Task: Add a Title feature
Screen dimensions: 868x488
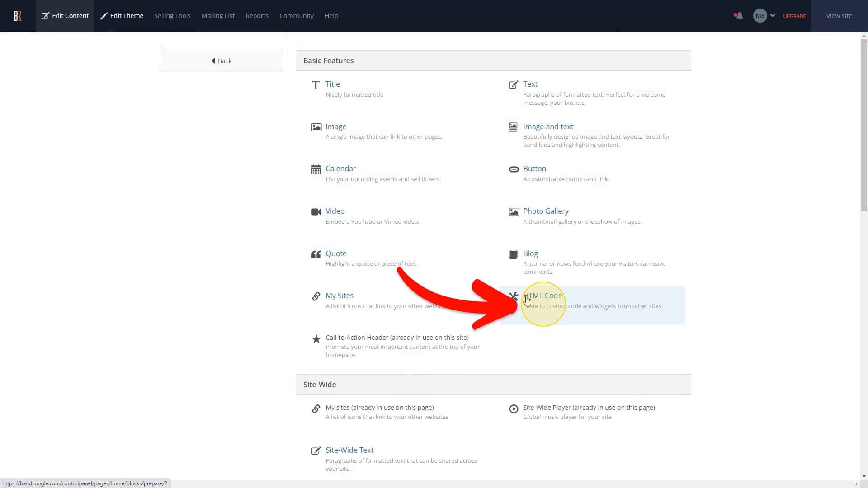Action: (x=333, y=84)
